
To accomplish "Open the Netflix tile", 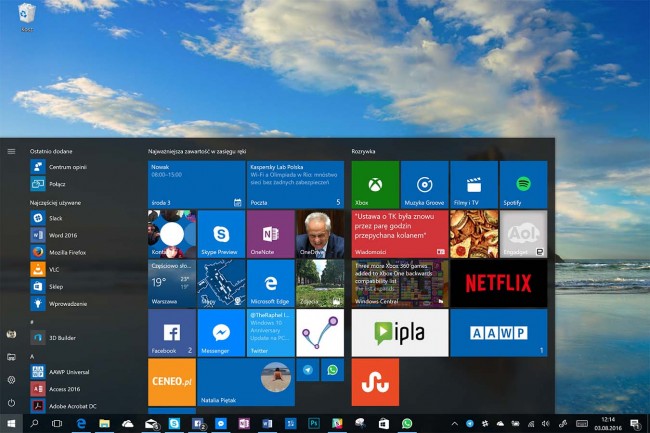I will 499,283.
